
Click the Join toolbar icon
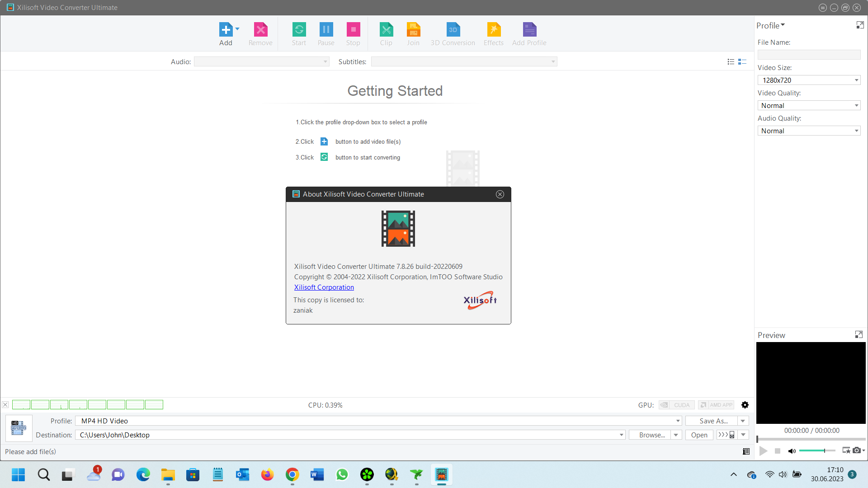tap(413, 29)
